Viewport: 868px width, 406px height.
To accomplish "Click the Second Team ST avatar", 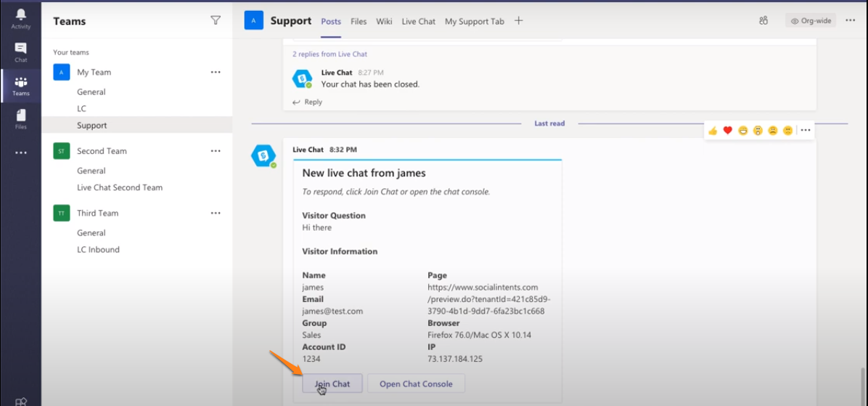I will click(x=62, y=150).
